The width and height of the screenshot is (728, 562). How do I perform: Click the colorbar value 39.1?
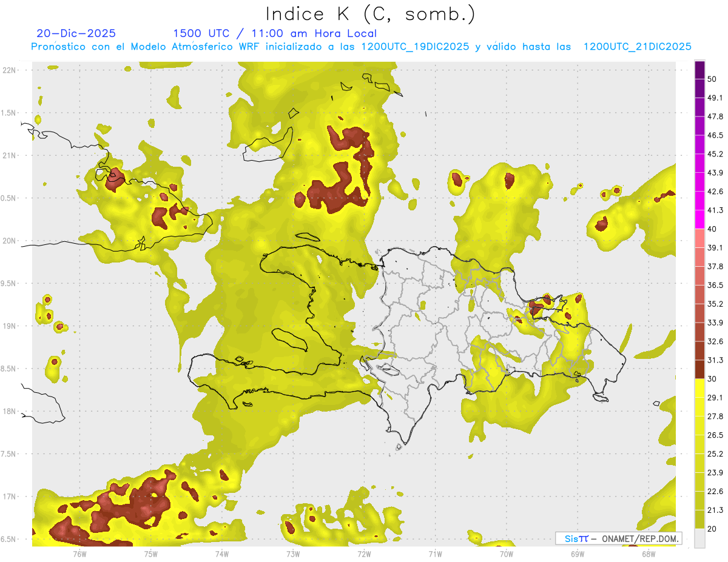tap(715, 247)
